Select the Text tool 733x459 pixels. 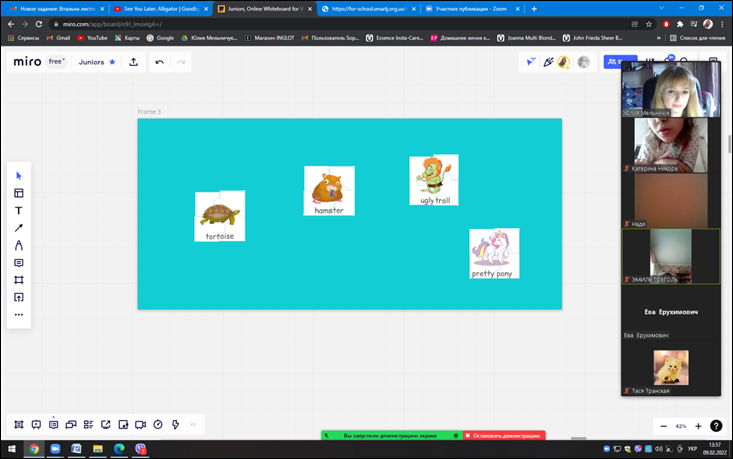tap(18, 211)
